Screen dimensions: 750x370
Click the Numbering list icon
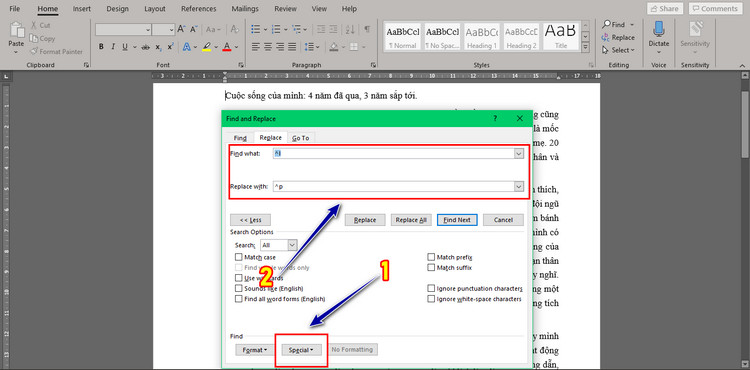click(x=276, y=29)
